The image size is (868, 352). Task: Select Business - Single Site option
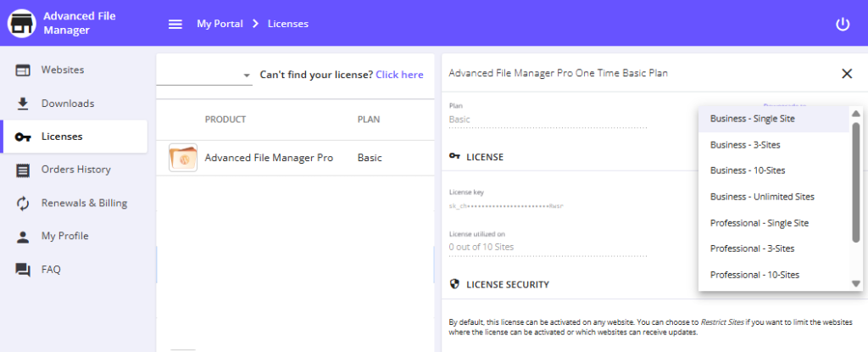click(774, 119)
